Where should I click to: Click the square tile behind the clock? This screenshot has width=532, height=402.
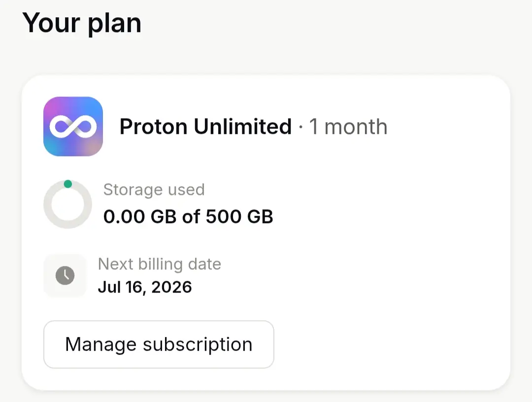pyautogui.click(x=65, y=275)
